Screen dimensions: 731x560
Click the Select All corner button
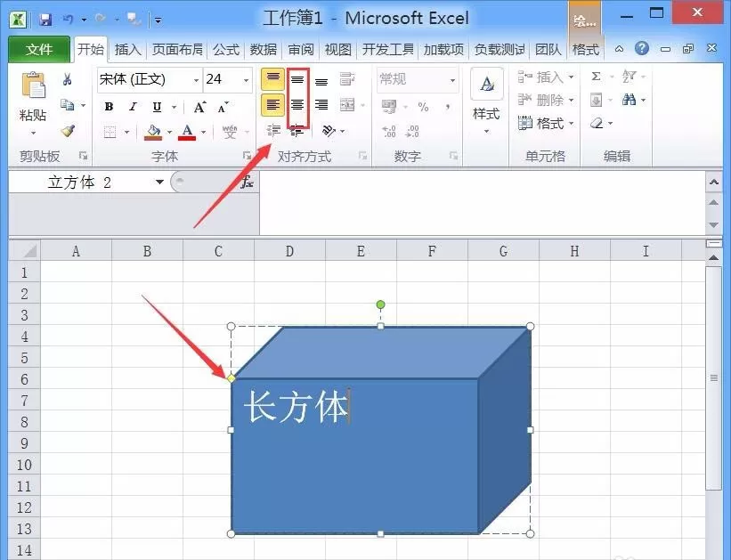pyautogui.click(x=25, y=251)
